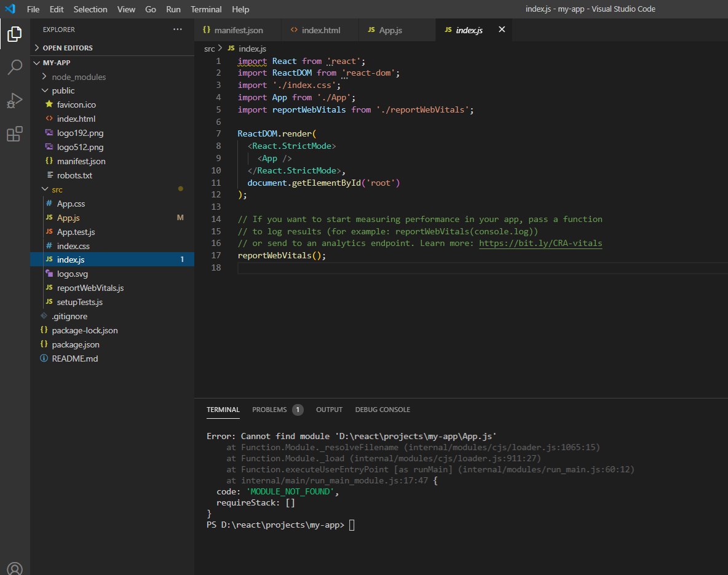Open Run and Debug view icon
This screenshot has width=728, height=575.
click(15, 101)
